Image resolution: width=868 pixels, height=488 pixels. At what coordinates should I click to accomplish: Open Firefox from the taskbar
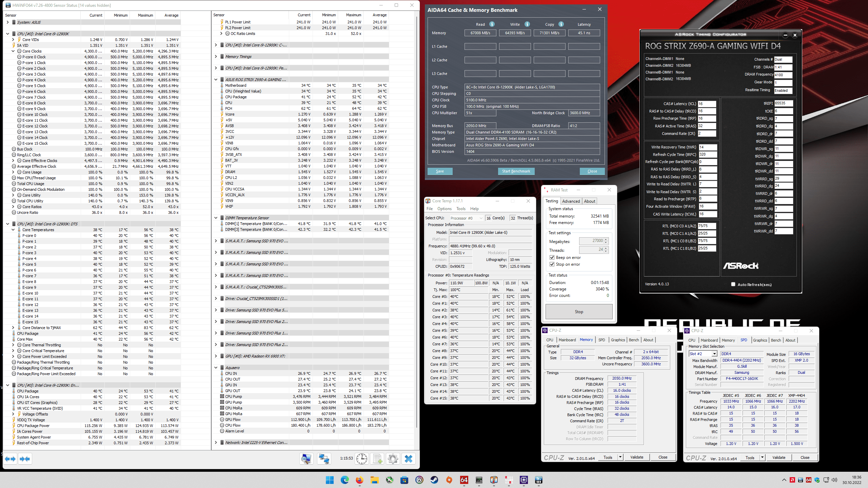click(x=359, y=480)
